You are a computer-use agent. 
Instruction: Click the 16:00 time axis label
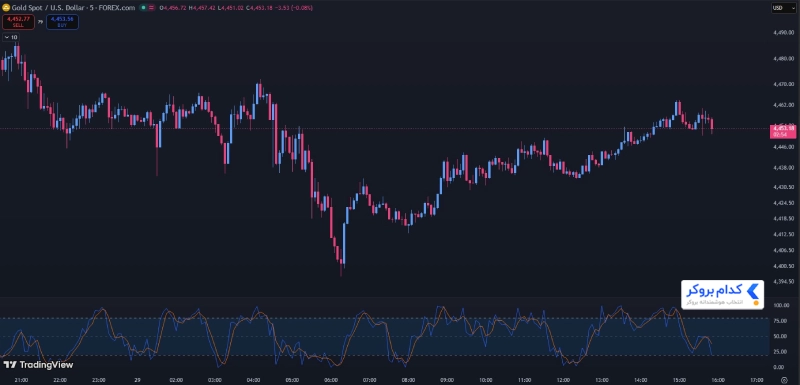click(x=718, y=380)
